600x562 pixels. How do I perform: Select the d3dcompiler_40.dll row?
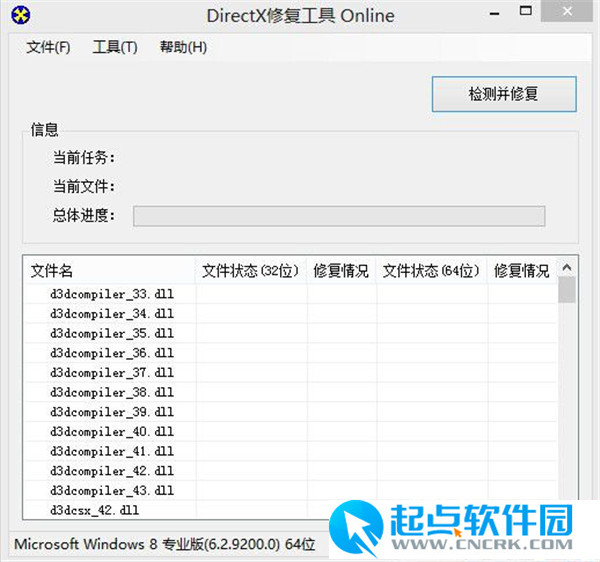point(291,432)
